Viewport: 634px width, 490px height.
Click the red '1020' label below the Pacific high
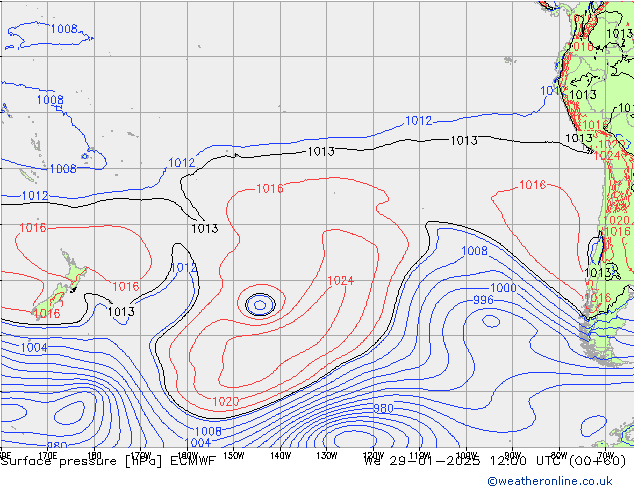pos(226,401)
